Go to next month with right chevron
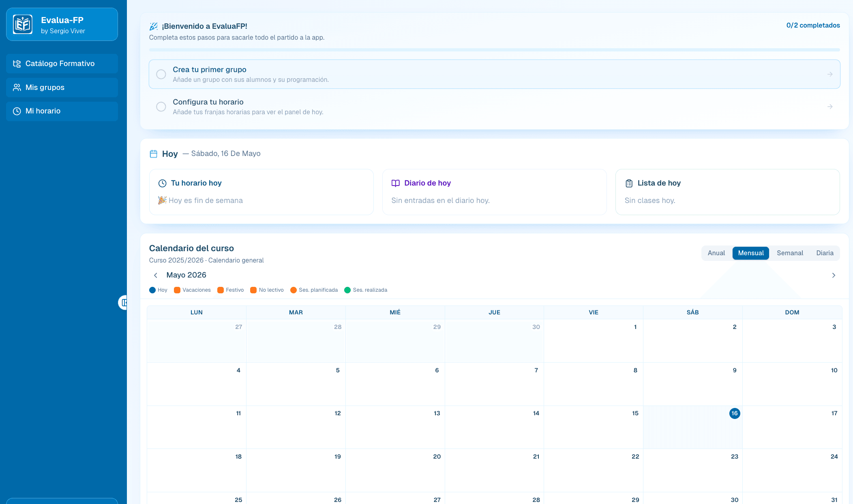 coord(834,275)
